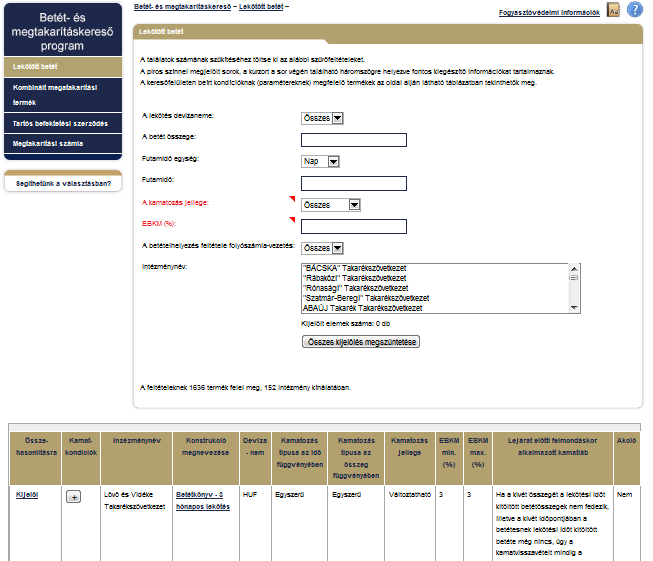Select ABAÚJ Takarék Takarékszövetkezet in list
This screenshot has height=561, width=653.
pyautogui.click(x=435, y=308)
